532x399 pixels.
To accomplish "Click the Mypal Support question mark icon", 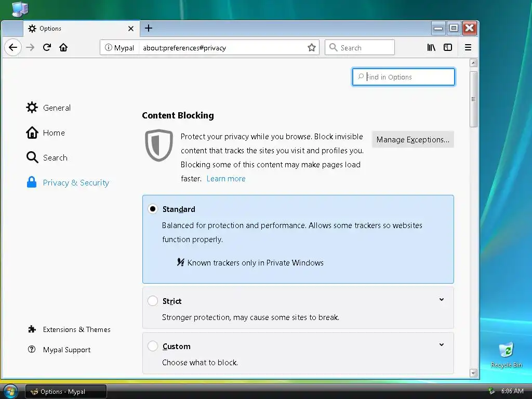I will [x=32, y=349].
